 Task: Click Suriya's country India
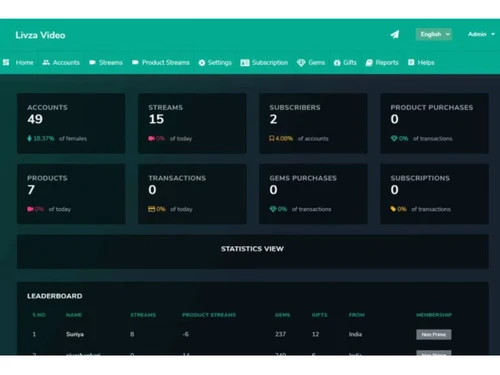tap(355, 334)
